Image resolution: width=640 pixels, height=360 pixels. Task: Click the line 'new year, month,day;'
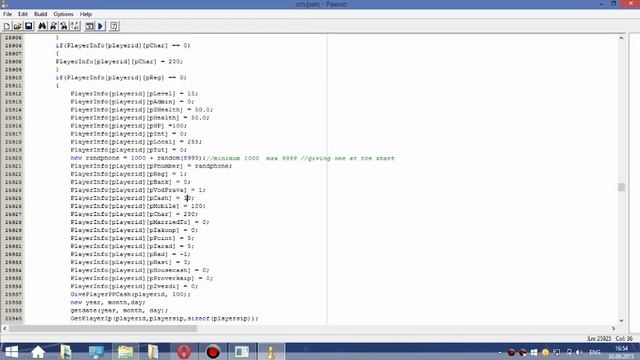[x=108, y=302]
